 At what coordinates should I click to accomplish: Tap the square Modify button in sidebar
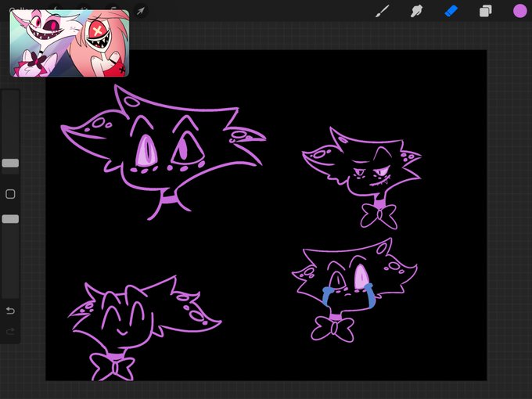coord(10,194)
